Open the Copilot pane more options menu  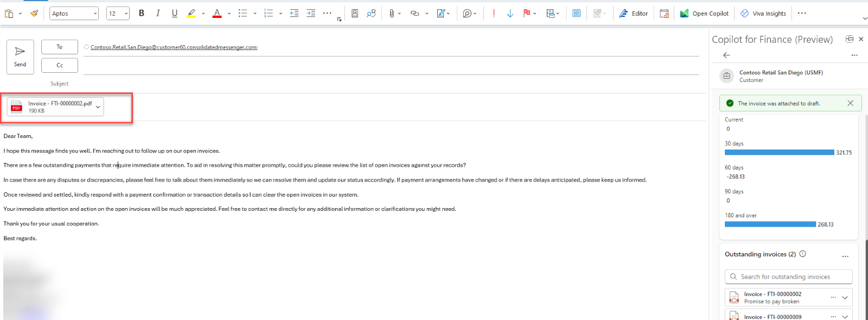854,55
